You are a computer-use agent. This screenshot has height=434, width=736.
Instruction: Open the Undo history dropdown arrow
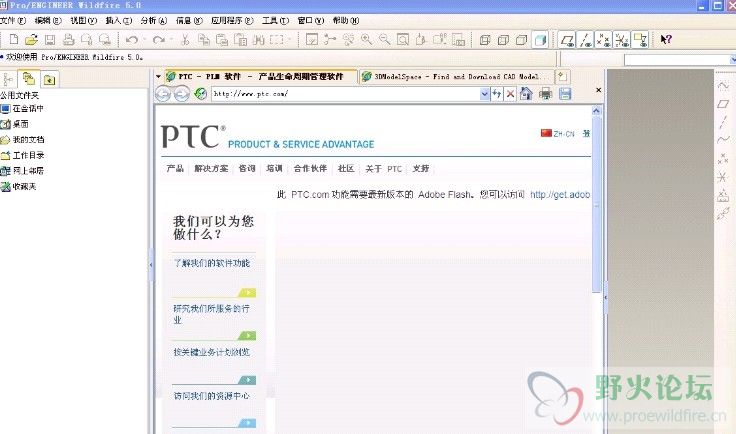click(x=144, y=40)
